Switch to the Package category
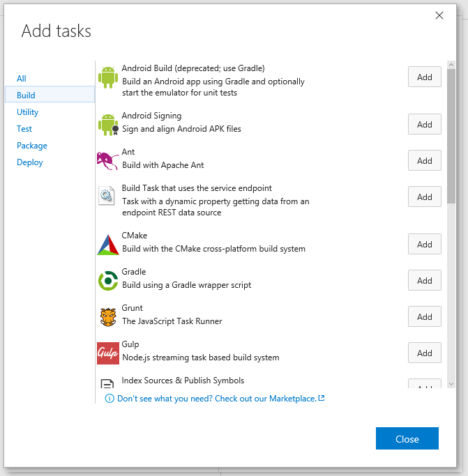The image size is (468, 476). [x=32, y=146]
